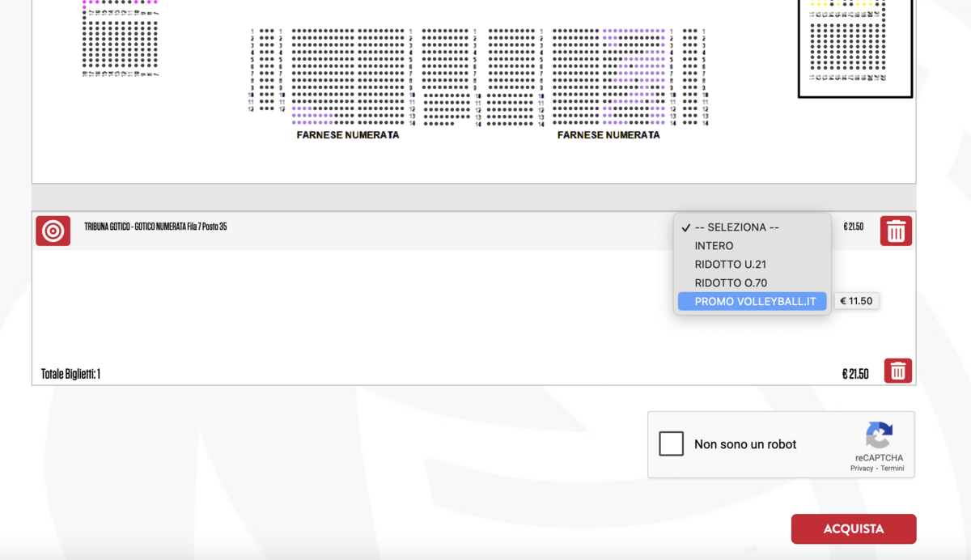Screen dimensions: 971x560
Task: Click the right FARNESE NUMERATA label
Action: click(608, 135)
